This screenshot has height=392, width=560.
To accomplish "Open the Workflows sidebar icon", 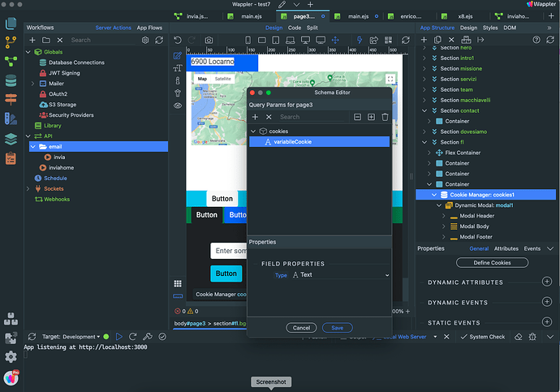I will (x=11, y=62).
